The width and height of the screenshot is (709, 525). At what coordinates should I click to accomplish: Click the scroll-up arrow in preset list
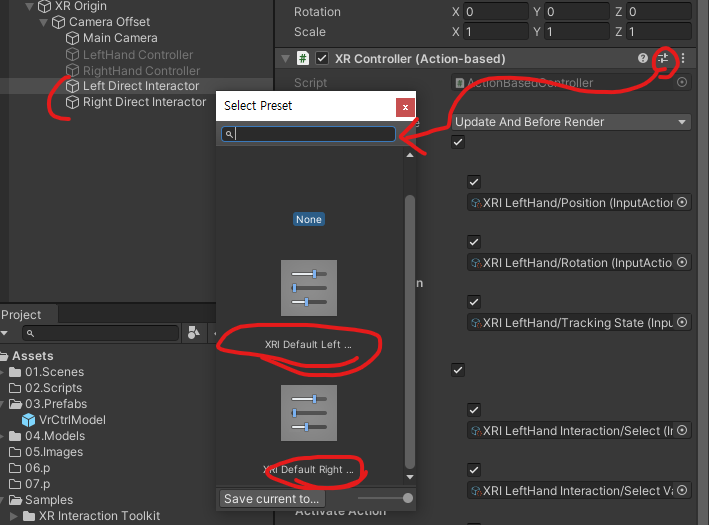pos(410,155)
